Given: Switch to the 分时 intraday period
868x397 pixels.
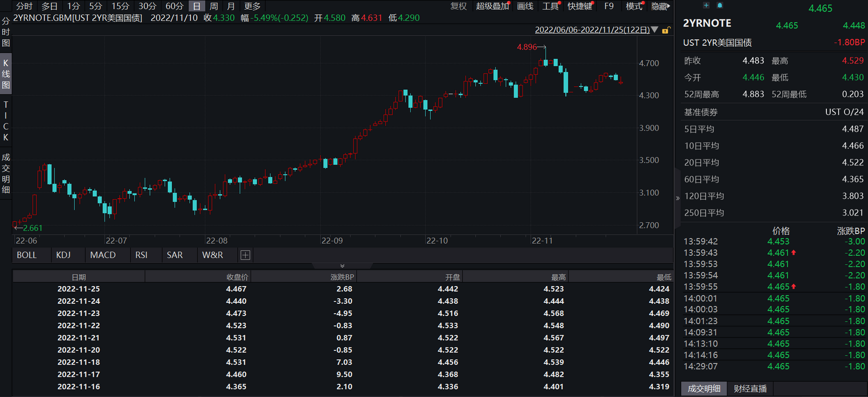Looking at the screenshot, I should coord(24,6).
